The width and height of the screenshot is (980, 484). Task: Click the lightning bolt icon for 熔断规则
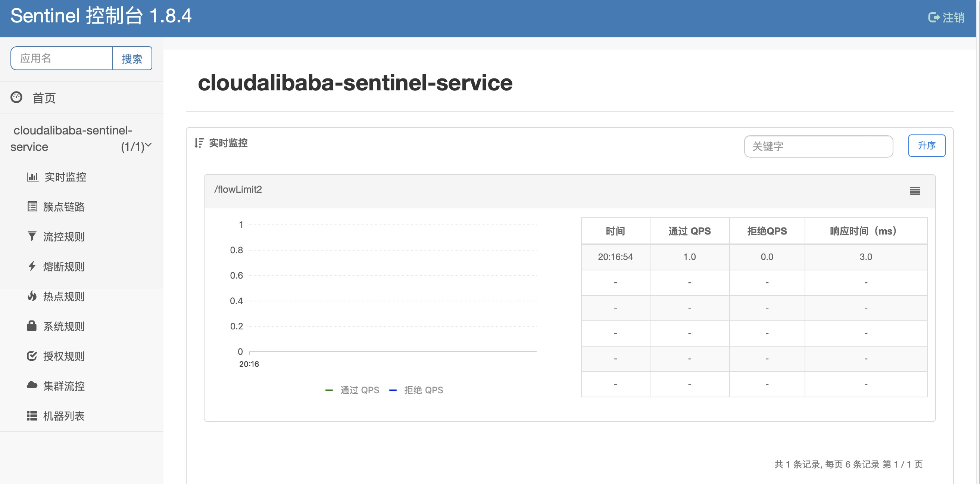(x=32, y=266)
